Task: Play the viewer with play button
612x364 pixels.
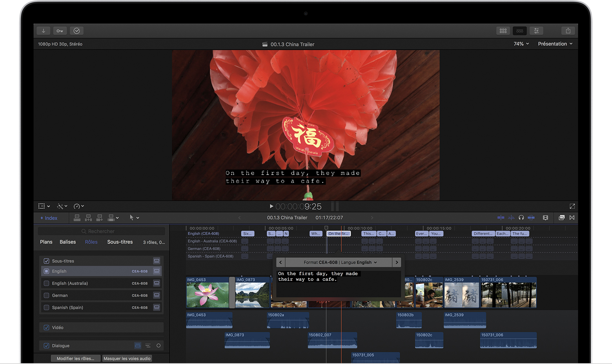Action: [271, 206]
